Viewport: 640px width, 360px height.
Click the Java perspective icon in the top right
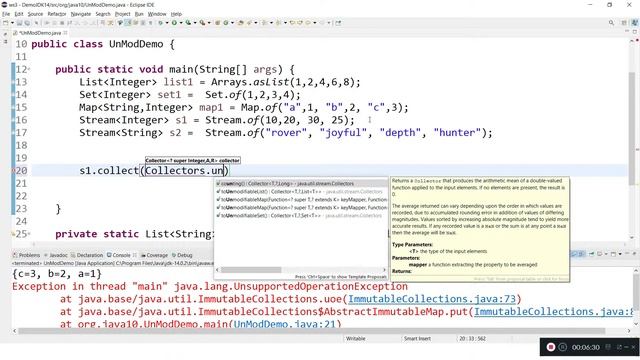(x=634, y=23)
